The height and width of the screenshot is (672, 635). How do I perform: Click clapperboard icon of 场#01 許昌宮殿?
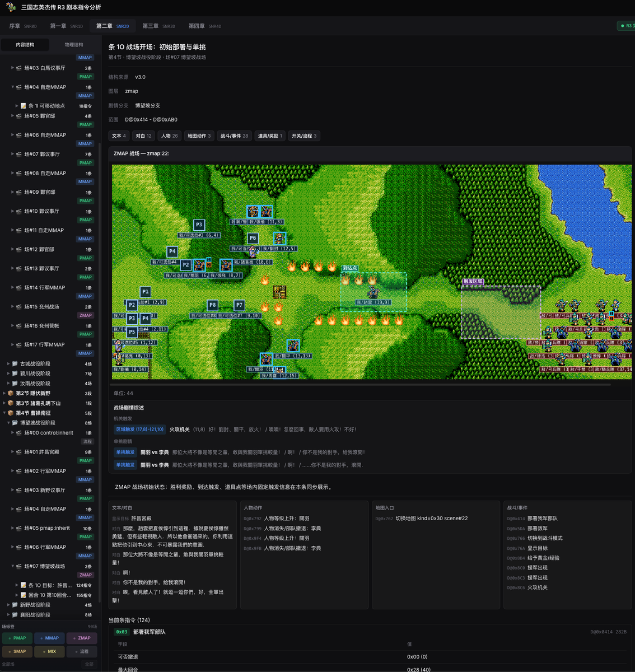click(x=19, y=452)
